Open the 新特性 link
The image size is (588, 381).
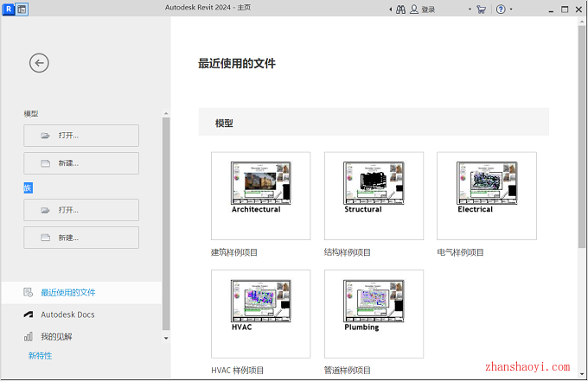pyautogui.click(x=40, y=356)
